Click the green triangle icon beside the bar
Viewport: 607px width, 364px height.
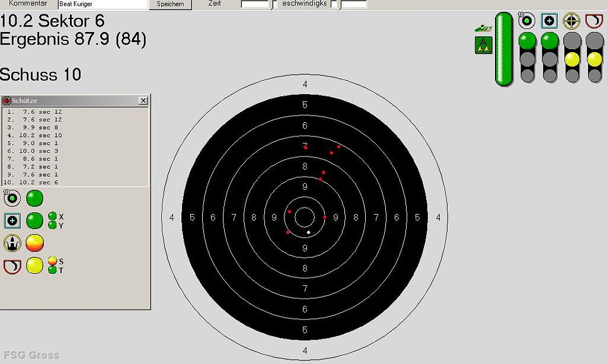(483, 45)
